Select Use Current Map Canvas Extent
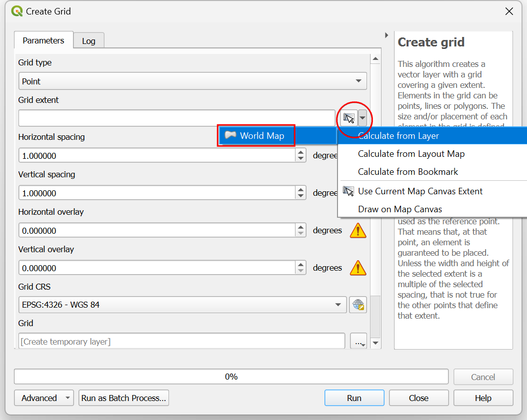 pyautogui.click(x=420, y=191)
